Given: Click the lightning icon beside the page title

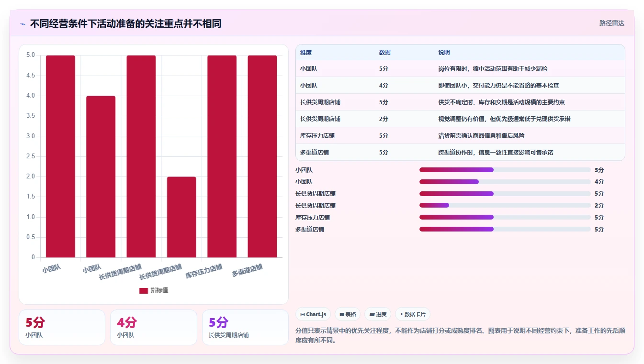Looking at the screenshot, I should (x=23, y=24).
